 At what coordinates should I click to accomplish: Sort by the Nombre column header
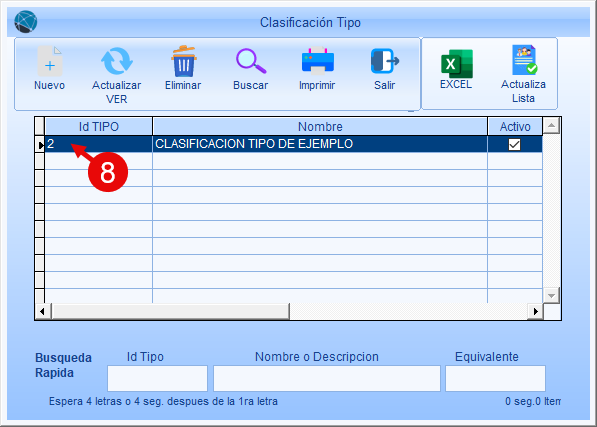pos(320,126)
